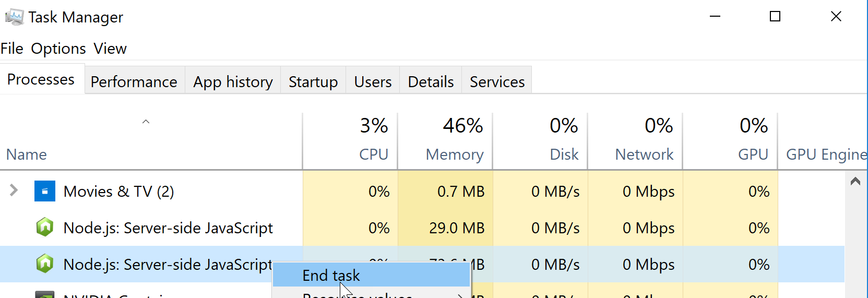Choose End task from context menu
The height and width of the screenshot is (298, 868).
coord(331,275)
